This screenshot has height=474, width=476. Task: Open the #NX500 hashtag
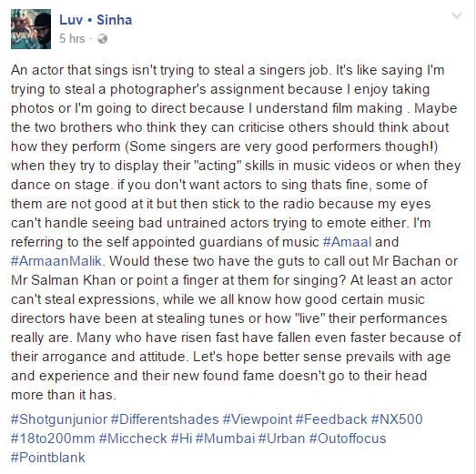pyautogui.click(x=397, y=419)
